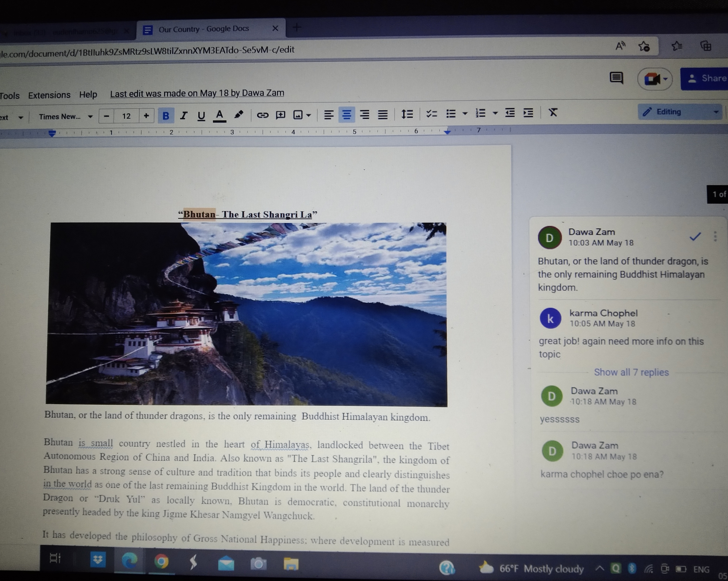
Task: Click the highlight color marker icon
Action: coord(238,115)
